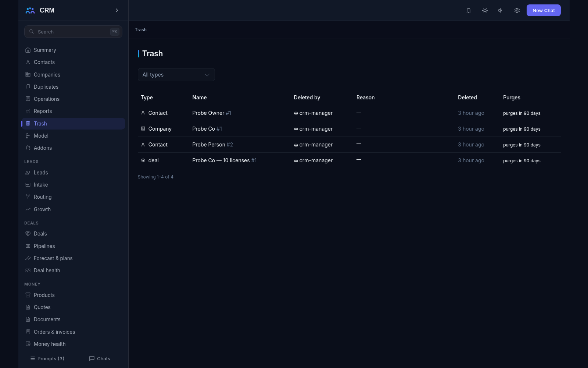Click the Operations icon in sidebar

point(28,99)
